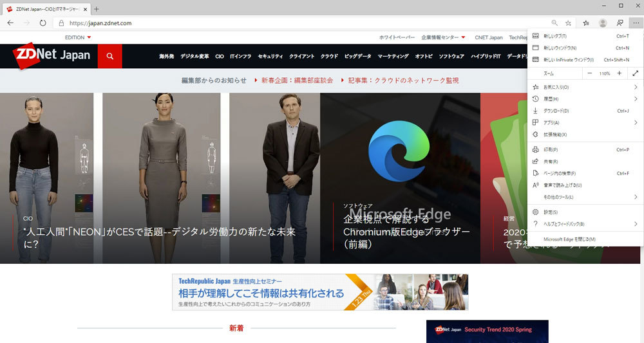644x343 pixels.
Task: Click the user profile avatar icon
Action: pyautogui.click(x=603, y=23)
